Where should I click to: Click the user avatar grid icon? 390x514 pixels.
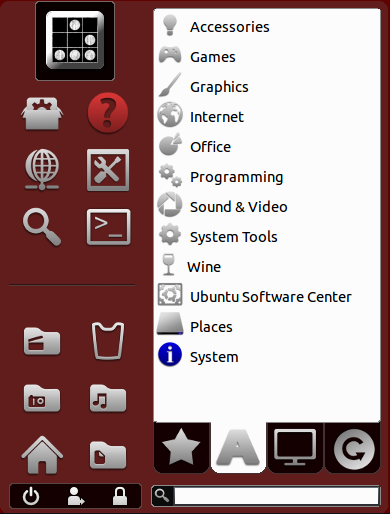75,41
